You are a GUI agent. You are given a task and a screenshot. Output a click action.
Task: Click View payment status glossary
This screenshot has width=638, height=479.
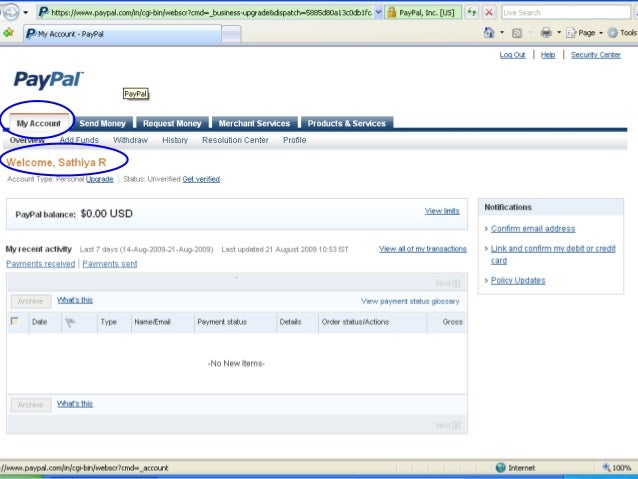(x=410, y=301)
